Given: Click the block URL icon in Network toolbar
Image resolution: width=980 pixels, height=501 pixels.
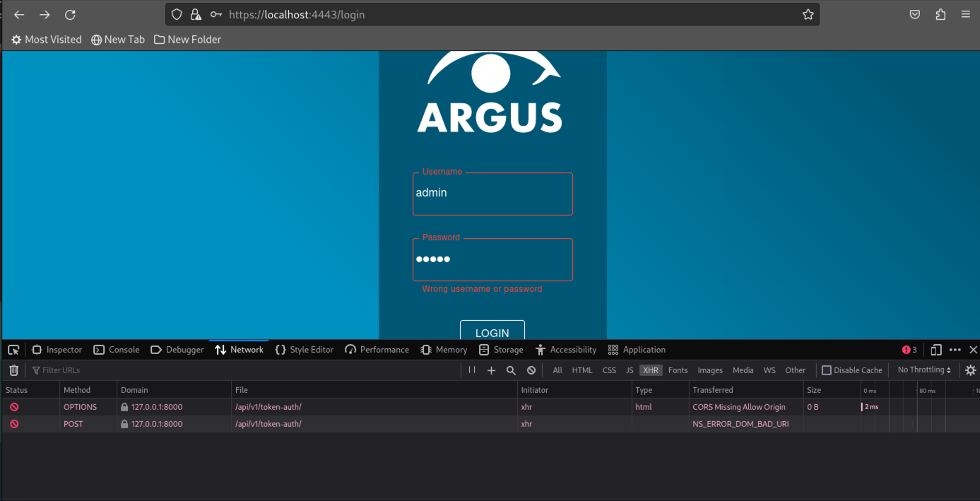Looking at the screenshot, I should pos(531,370).
